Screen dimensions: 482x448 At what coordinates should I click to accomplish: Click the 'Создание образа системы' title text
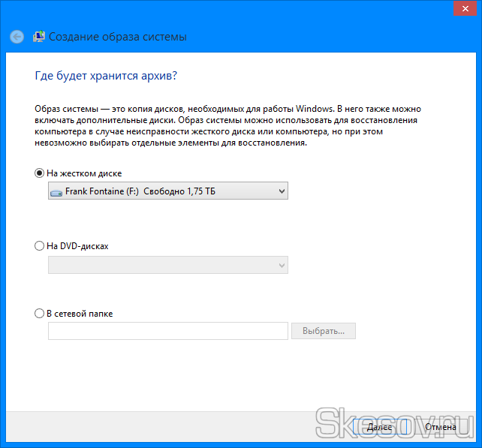click(x=116, y=37)
